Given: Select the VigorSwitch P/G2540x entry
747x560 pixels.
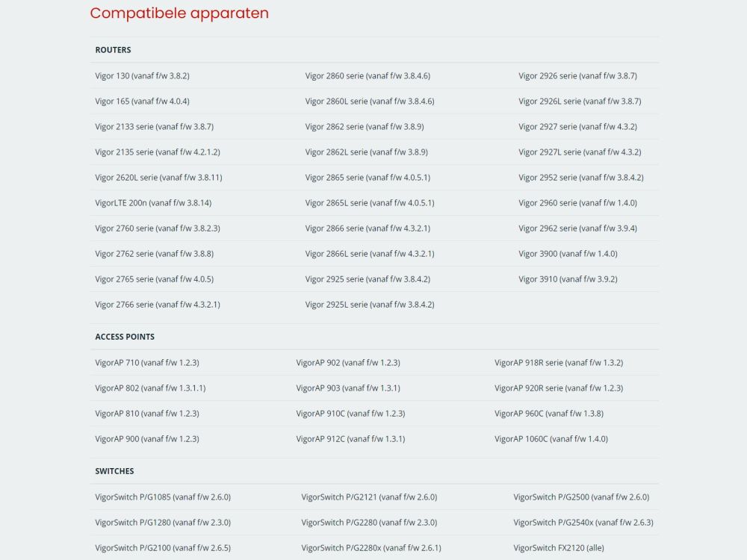Looking at the screenshot, I should click(583, 523).
